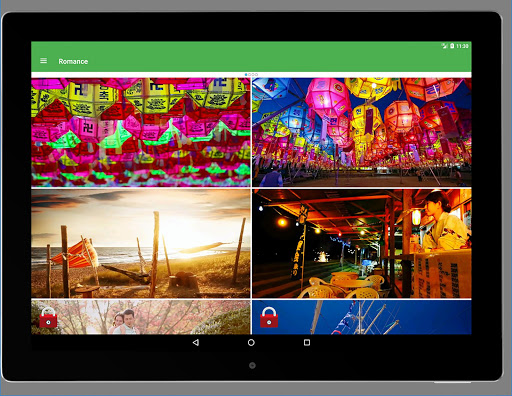The height and width of the screenshot is (396, 512).
Task: Switch to the second page indicator dot
Action: click(250, 75)
